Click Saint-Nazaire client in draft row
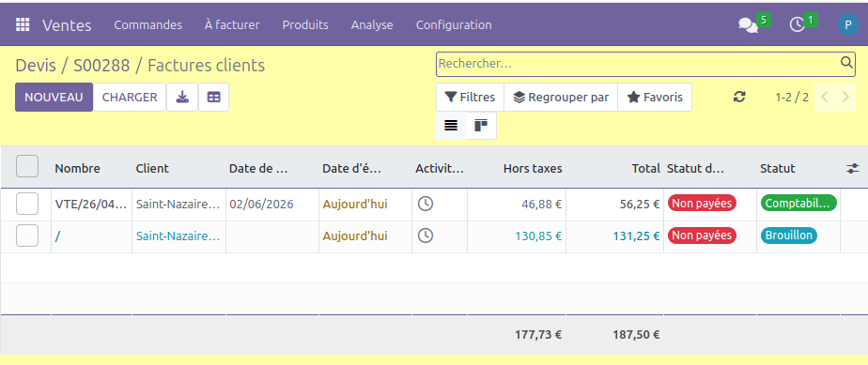Screen dimensions: 868x365 click(x=178, y=236)
